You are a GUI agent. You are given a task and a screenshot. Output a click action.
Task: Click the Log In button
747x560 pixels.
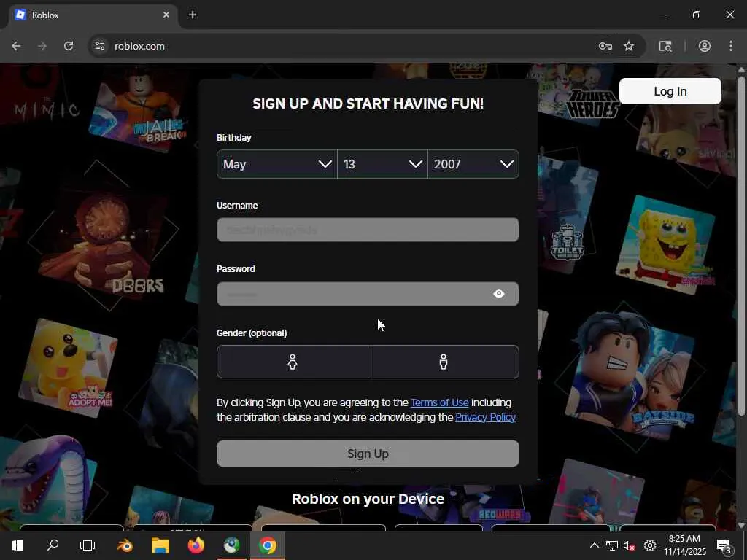point(670,91)
